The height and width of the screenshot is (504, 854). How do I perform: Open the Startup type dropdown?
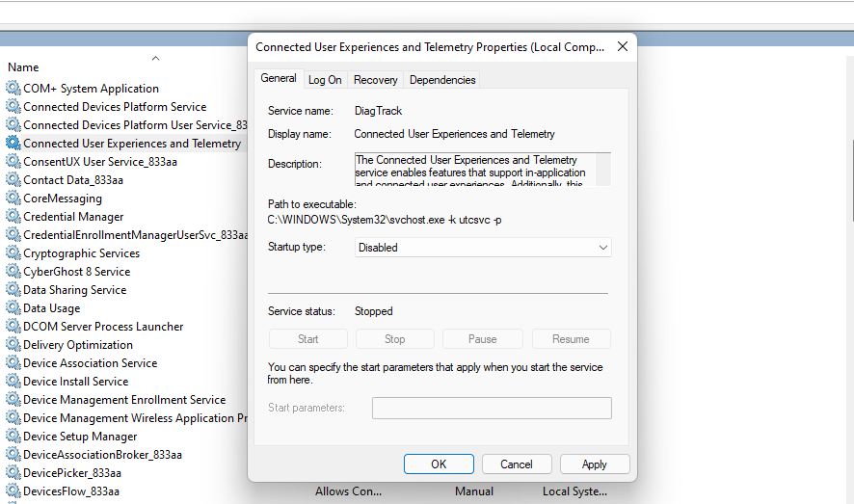(483, 248)
